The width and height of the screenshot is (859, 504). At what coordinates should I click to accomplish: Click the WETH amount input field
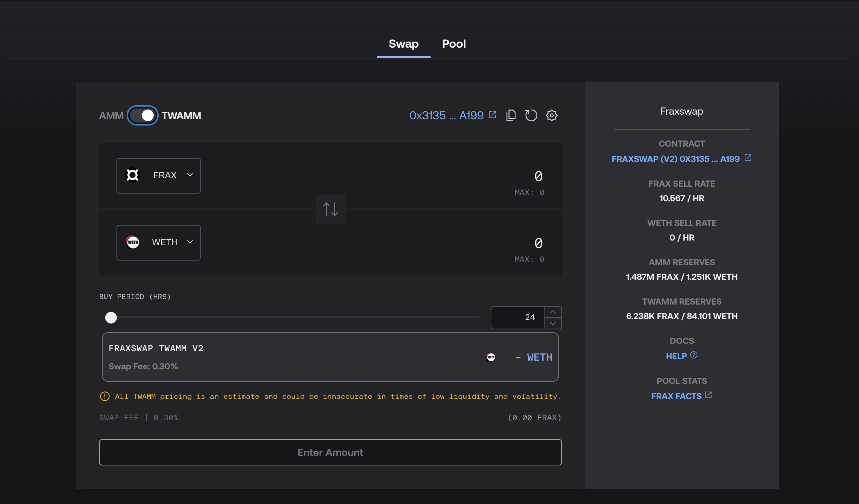(x=538, y=243)
